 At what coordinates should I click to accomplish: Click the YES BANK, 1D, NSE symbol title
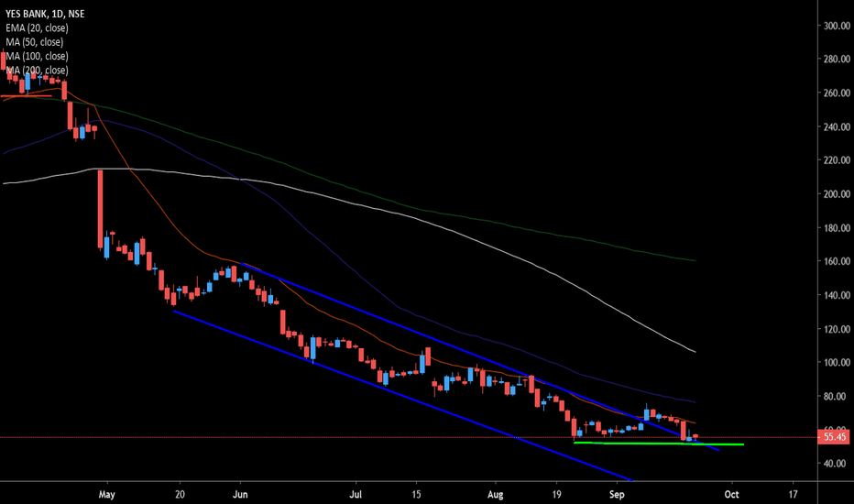[45, 14]
